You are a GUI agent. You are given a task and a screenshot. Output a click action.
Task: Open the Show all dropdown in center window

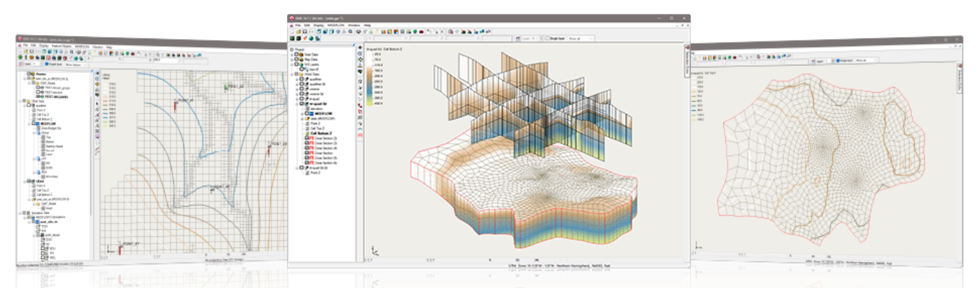click(x=579, y=38)
